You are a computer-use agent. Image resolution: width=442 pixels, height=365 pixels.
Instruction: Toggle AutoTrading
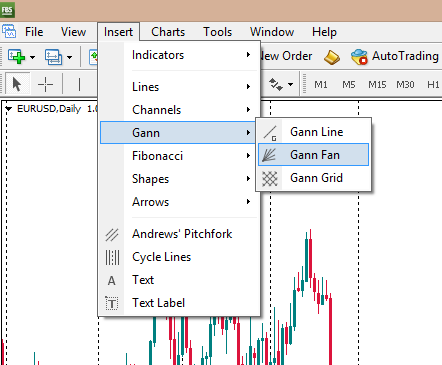coord(395,56)
